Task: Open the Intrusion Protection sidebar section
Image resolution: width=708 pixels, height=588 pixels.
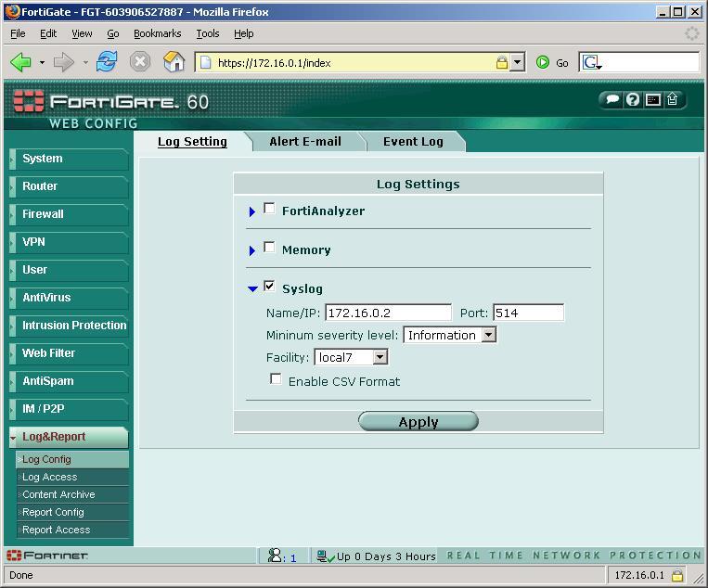Action: 69,326
